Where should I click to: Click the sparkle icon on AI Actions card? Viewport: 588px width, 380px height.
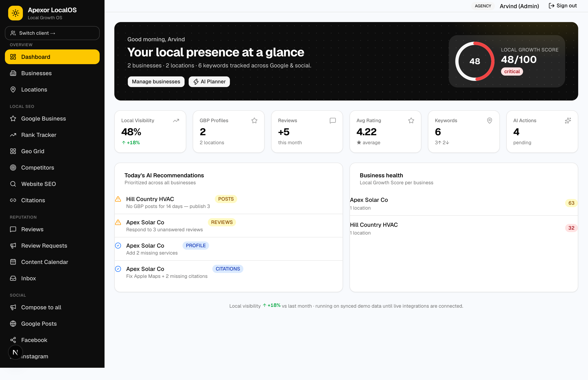[x=568, y=120]
